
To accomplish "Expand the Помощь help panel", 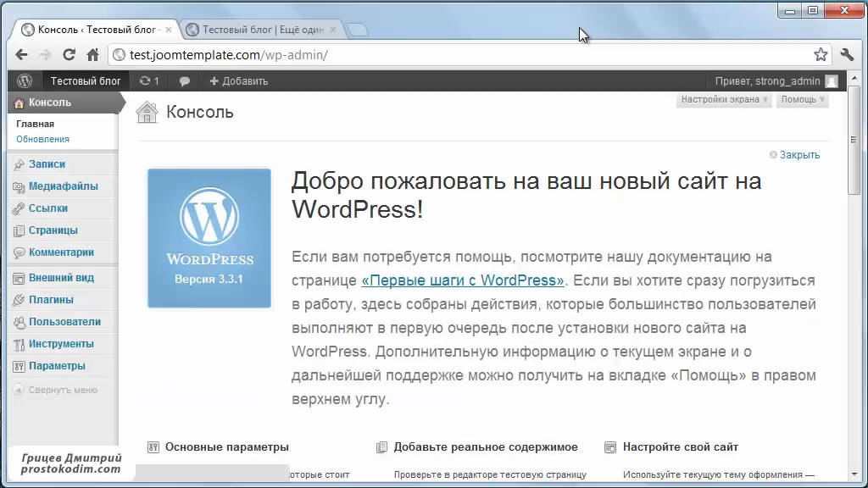I will tap(803, 100).
